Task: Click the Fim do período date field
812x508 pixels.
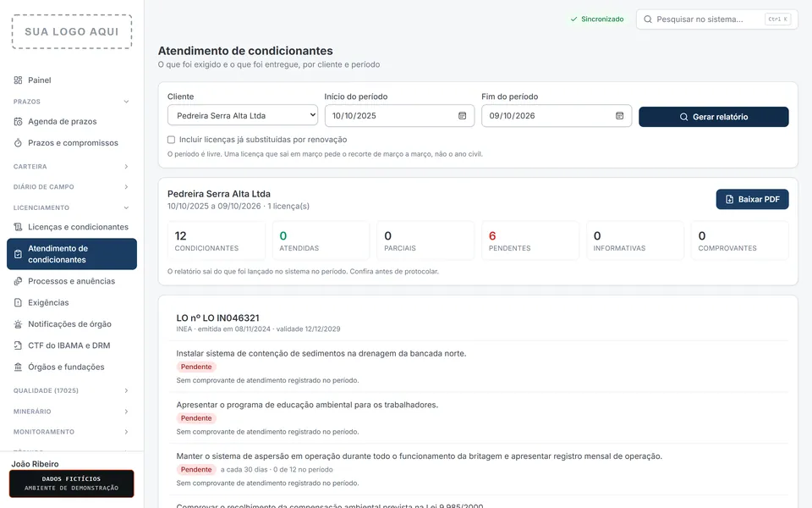Action: [x=557, y=116]
